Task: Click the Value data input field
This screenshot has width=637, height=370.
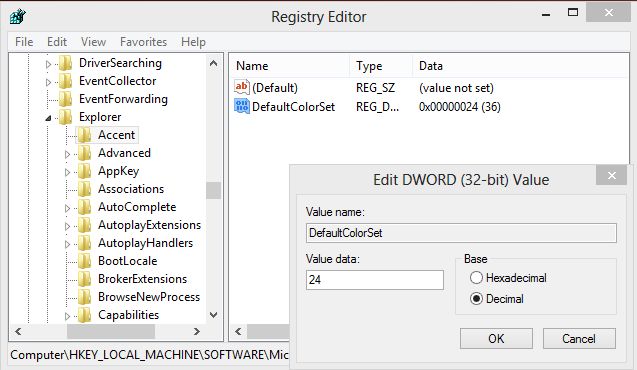Action: [375, 280]
